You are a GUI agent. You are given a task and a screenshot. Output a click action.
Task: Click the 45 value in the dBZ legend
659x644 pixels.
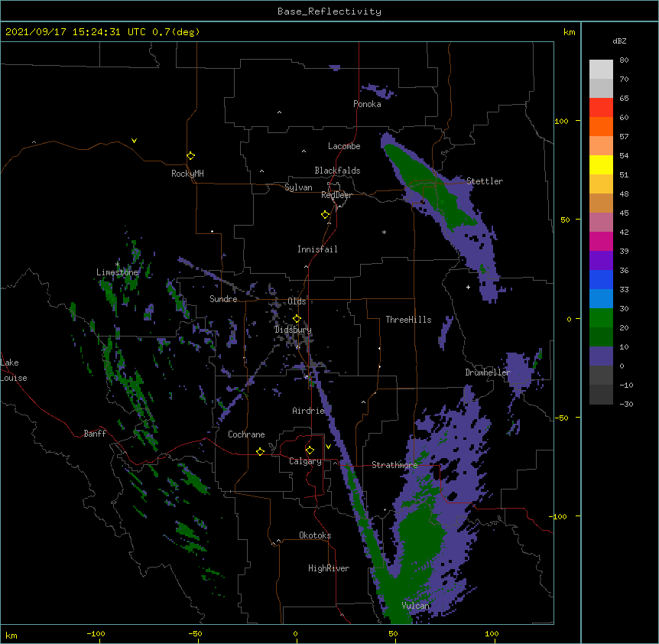click(x=624, y=213)
